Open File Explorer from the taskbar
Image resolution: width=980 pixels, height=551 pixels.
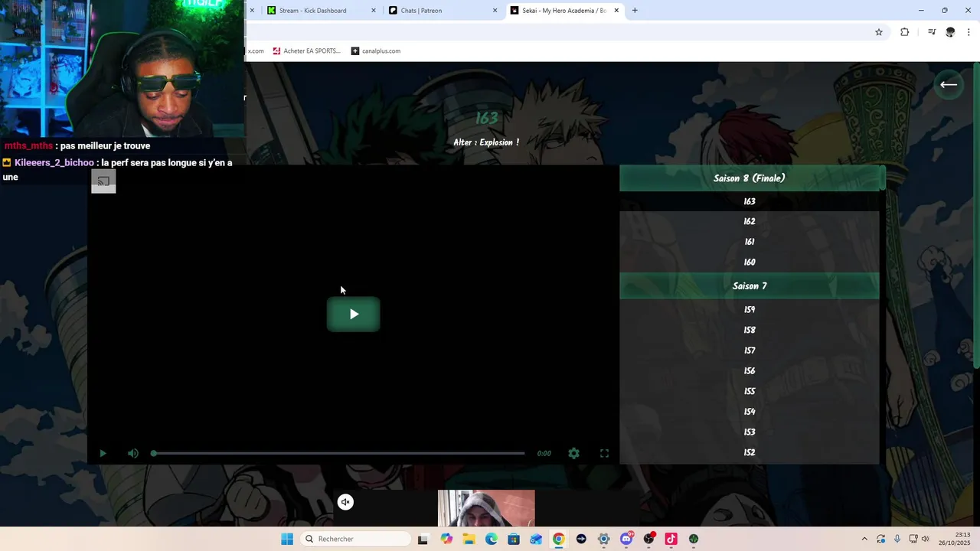pyautogui.click(x=469, y=539)
